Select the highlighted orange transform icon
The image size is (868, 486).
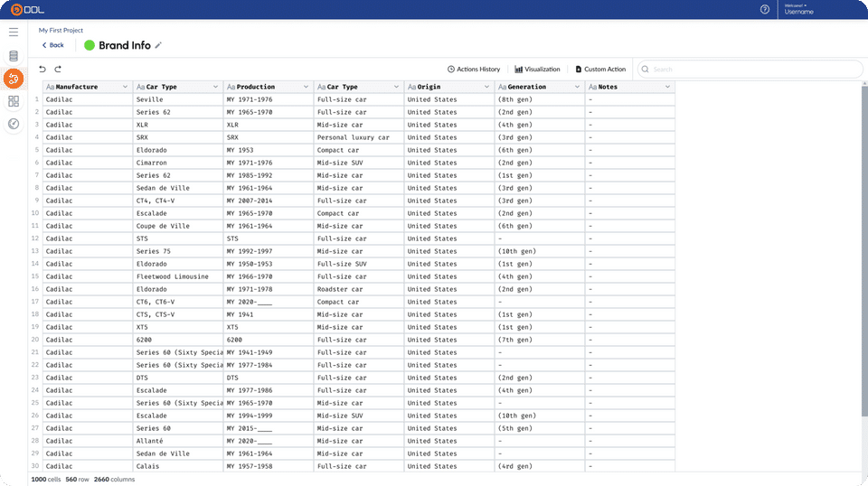point(14,79)
